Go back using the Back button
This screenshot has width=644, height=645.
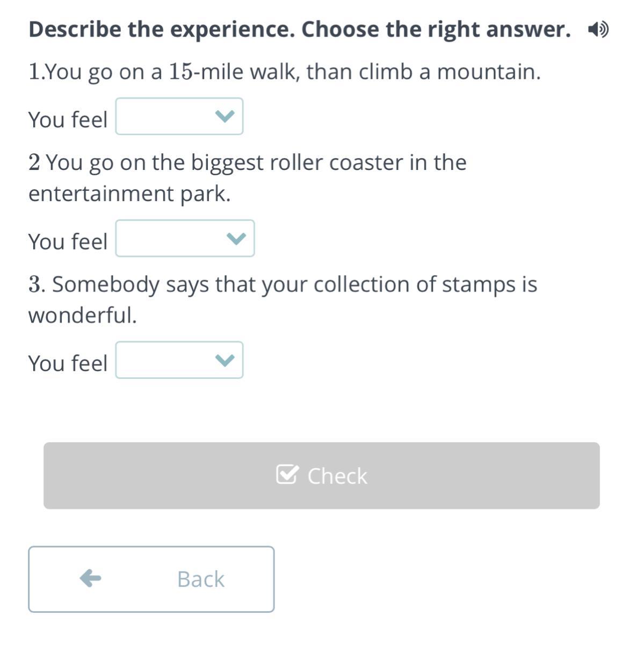click(x=151, y=579)
